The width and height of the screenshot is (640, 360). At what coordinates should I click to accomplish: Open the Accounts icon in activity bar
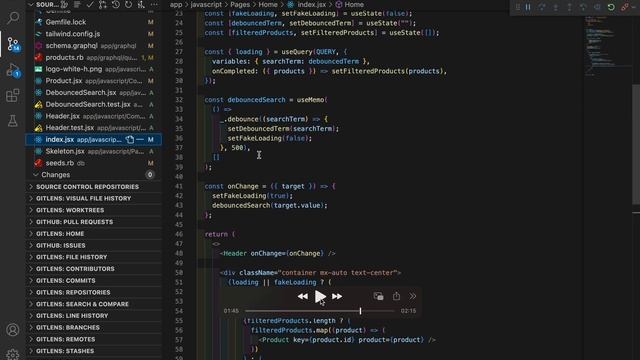click(x=13, y=329)
